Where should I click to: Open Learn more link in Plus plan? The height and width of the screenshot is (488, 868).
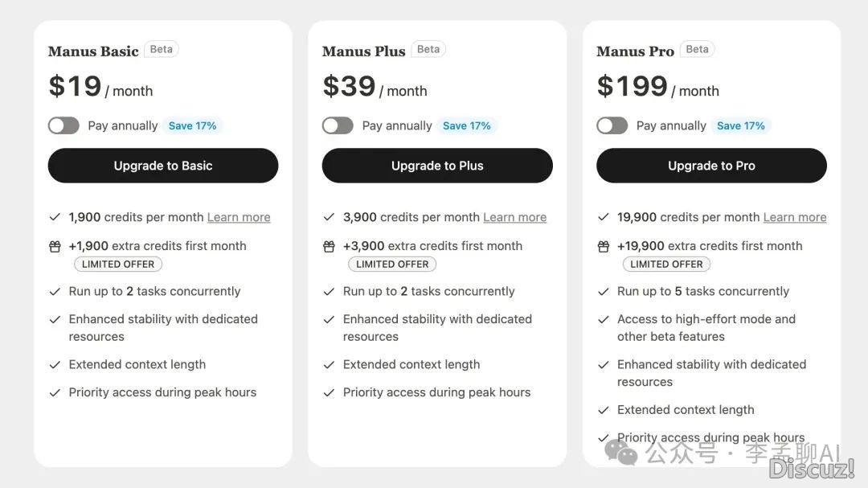[515, 217]
